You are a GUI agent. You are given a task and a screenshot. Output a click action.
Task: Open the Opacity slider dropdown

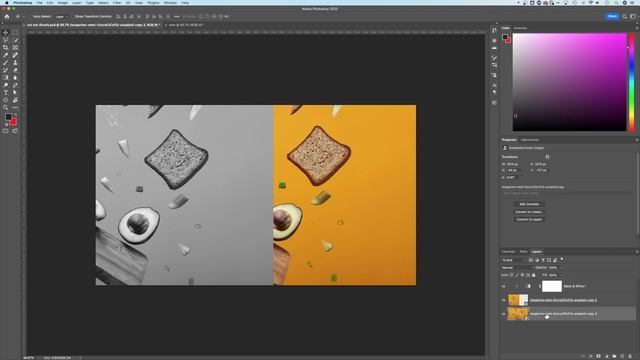click(x=560, y=268)
